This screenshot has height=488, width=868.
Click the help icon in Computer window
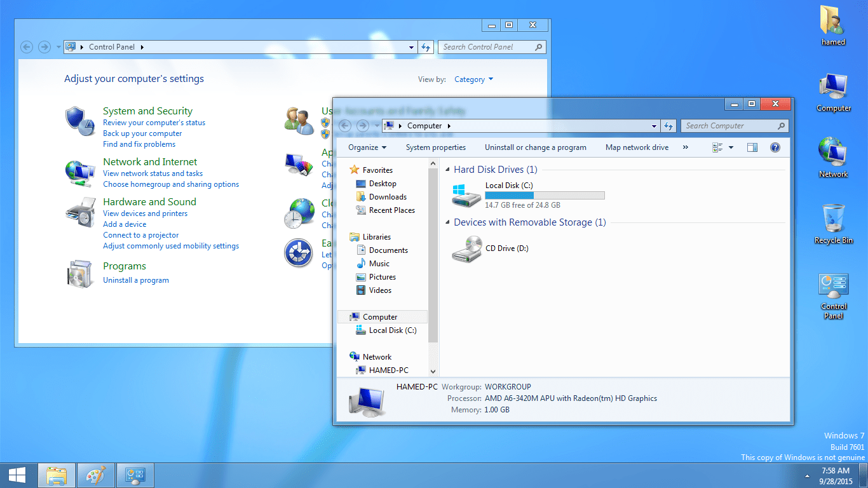tap(775, 147)
